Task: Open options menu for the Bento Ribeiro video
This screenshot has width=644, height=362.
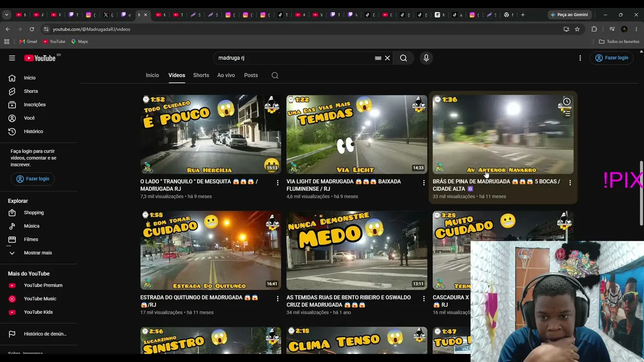Action: coord(424,299)
